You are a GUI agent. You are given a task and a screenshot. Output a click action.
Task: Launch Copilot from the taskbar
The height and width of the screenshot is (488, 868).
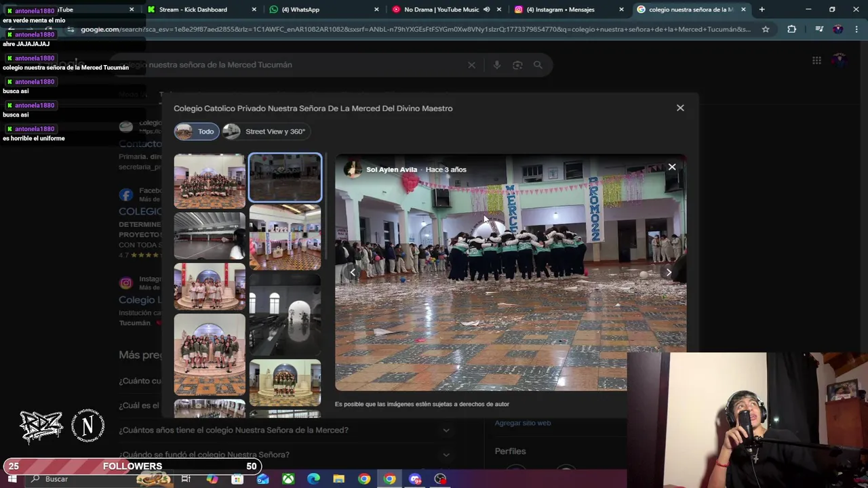(x=212, y=479)
